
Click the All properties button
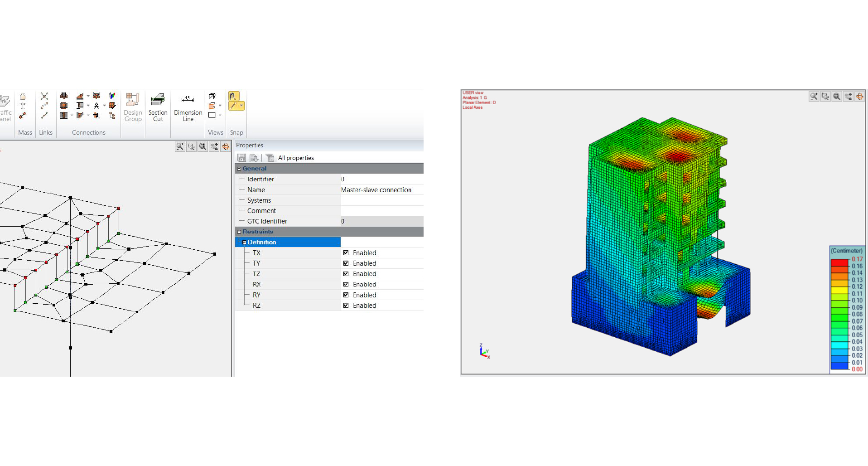tap(295, 158)
